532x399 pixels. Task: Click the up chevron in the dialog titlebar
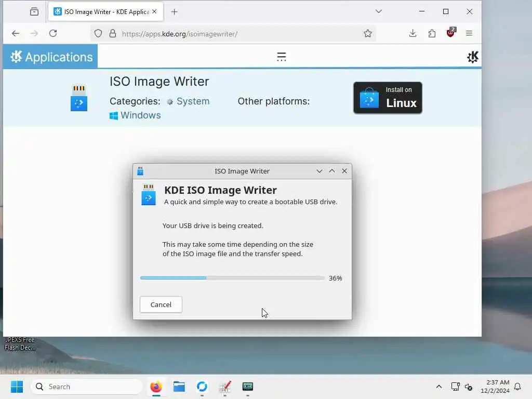(x=332, y=171)
